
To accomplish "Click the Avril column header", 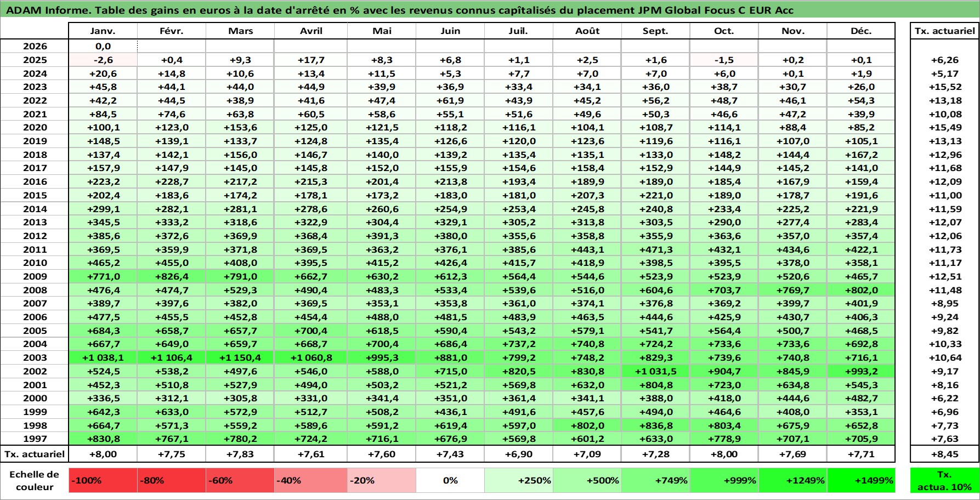I will coord(311,31).
